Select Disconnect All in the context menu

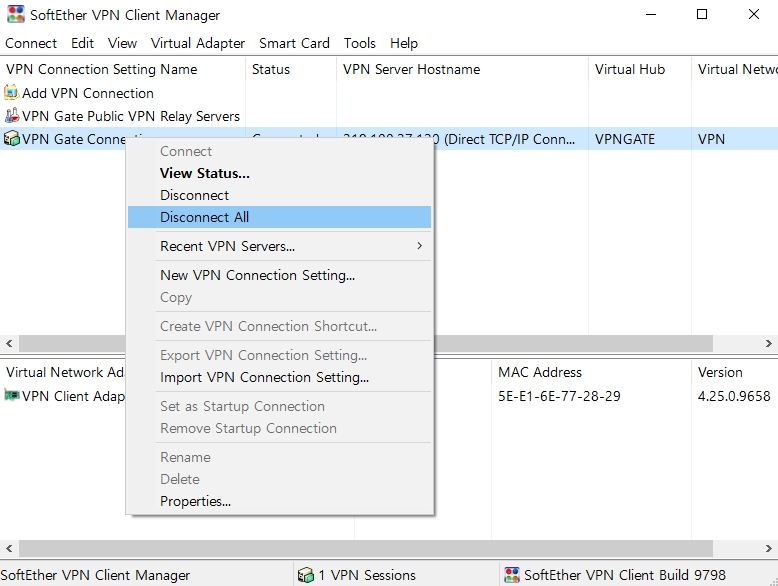click(x=279, y=217)
